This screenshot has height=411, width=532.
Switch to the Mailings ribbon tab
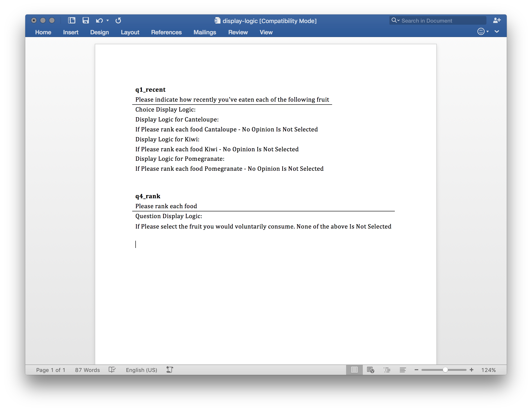click(205, 32)
